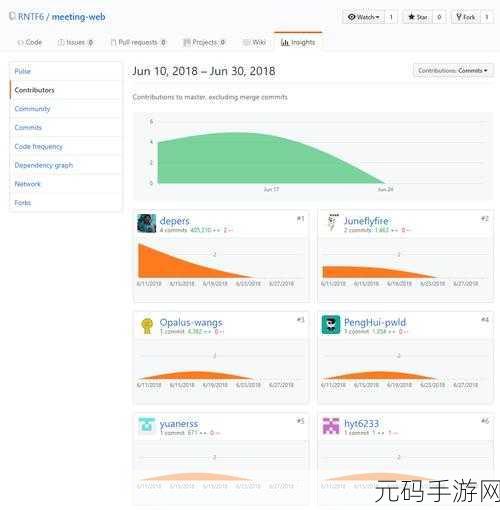500x510 pixels.
Task: Open PengHui-pwld commit count link
Action: tap(357, 332)
